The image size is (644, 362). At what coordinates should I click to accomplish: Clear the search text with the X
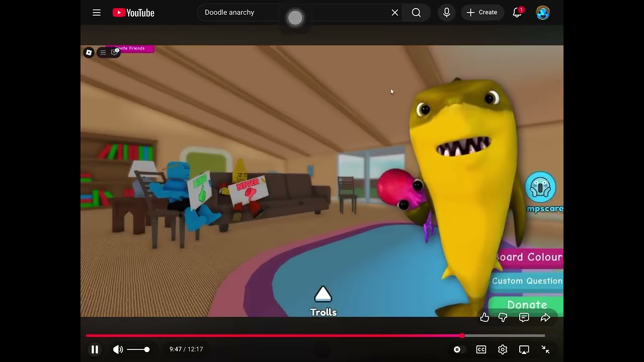(395, 13)
